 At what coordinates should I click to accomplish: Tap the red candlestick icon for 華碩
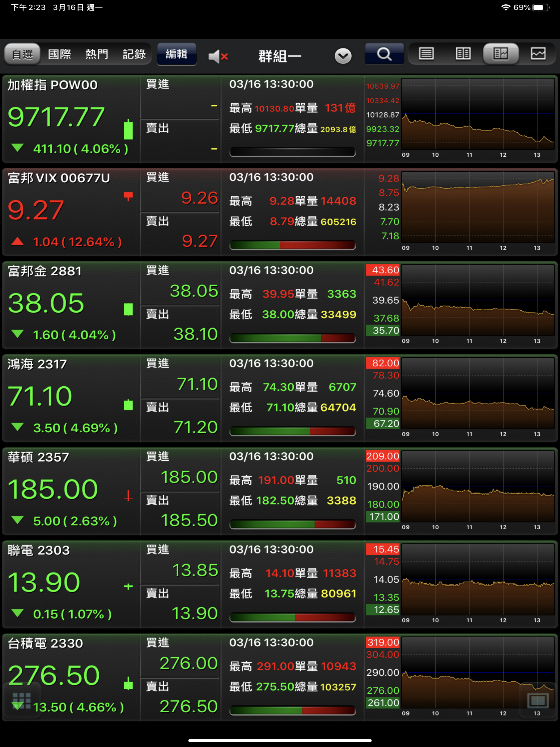pos(128,496)
